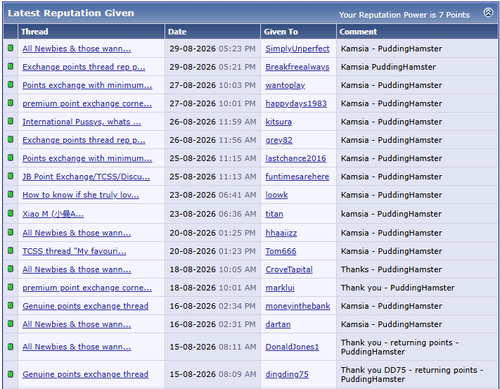
Task: Open TCSS thread "My favouri... link
Action: point(74,251)
